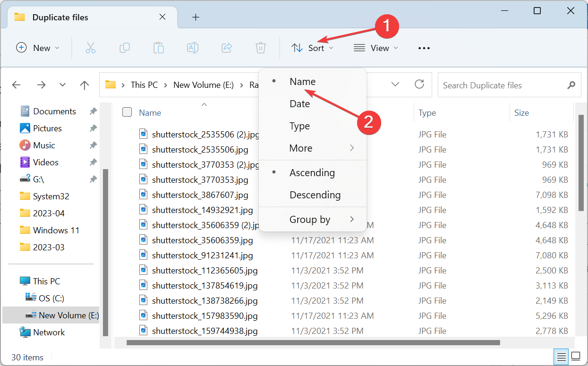
Task: Select Date as the sort option
Action: [x=299, y=104]
